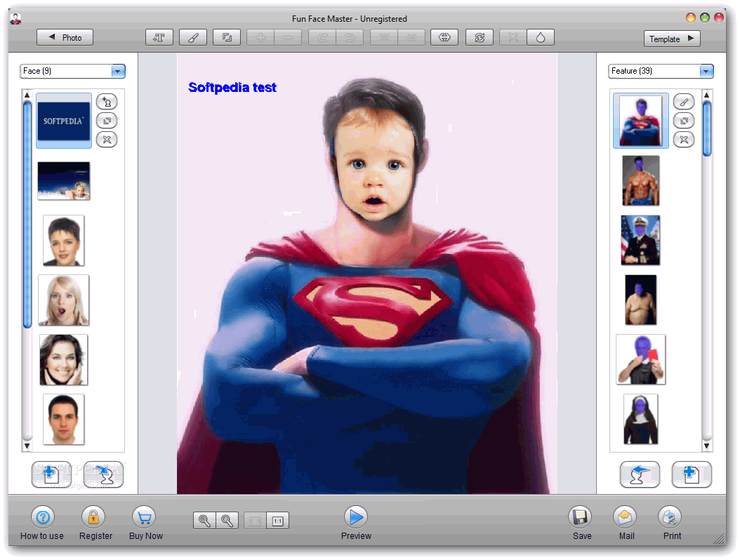Click the send backward toolbar icon
The height and width of the screenshot is (560, 740).
411,37
